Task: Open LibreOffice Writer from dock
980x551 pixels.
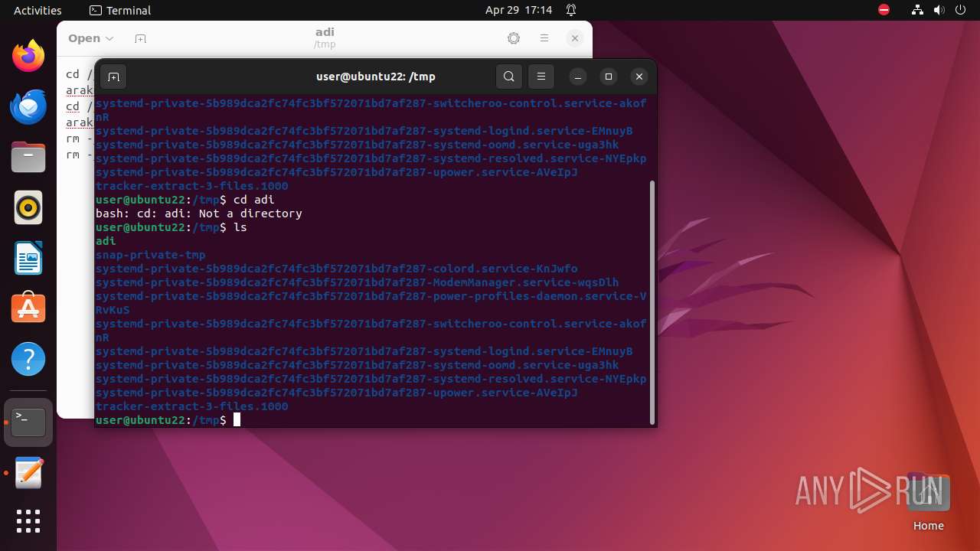Action: pos(28,258)
